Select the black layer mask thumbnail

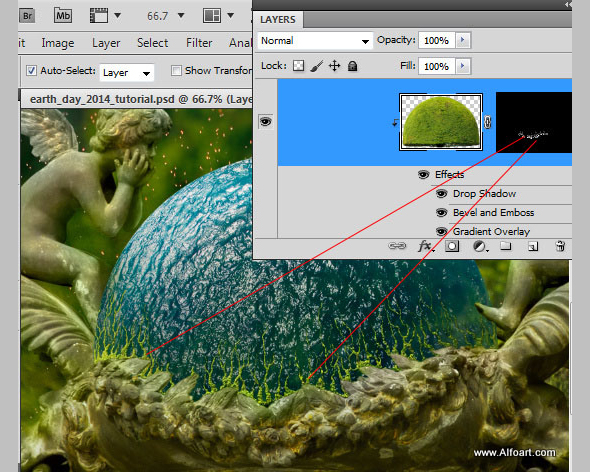(x=534, y=122)
